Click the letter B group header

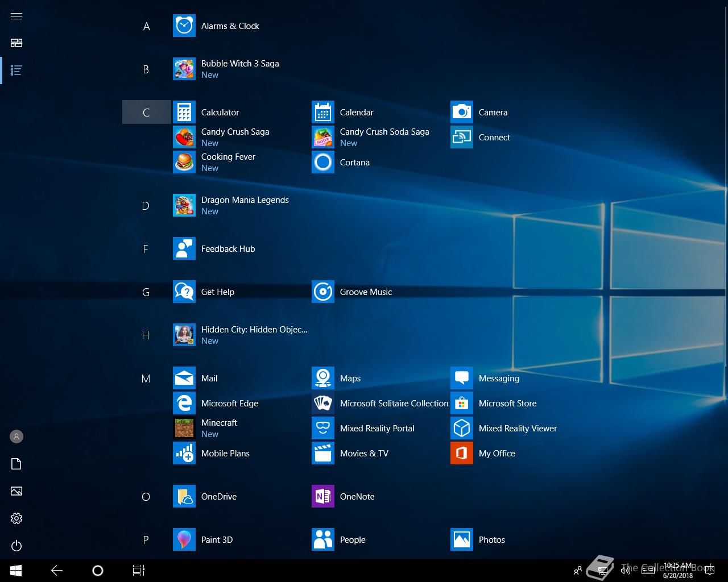pos(146,69)
